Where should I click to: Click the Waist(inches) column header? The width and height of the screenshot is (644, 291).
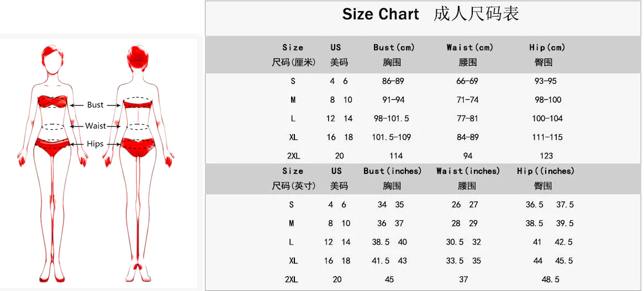468,171
